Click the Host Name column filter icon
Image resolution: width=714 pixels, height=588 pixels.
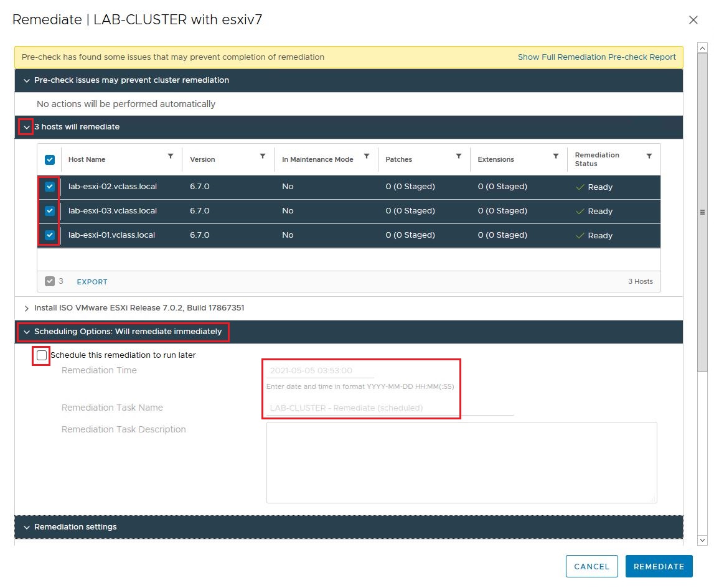[171, 156]
